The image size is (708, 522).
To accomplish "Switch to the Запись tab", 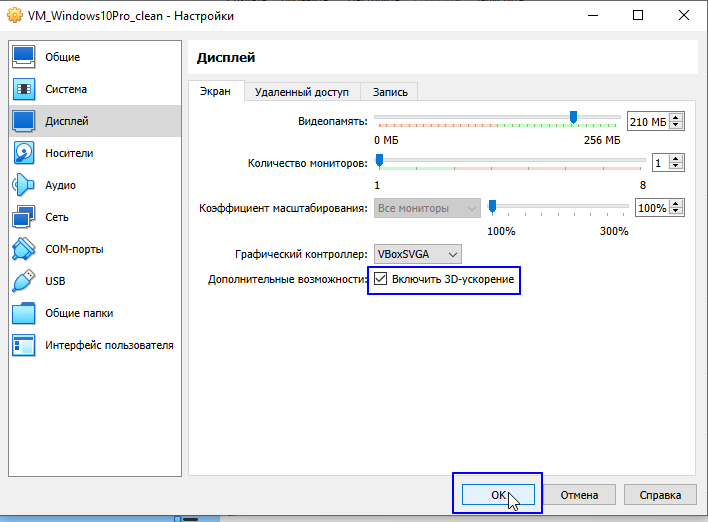I will 390,92.
